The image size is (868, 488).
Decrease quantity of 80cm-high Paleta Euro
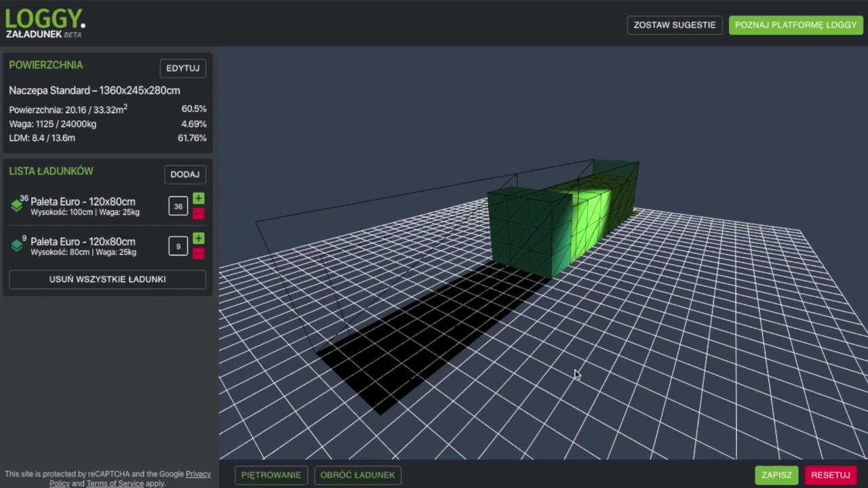coord(198,253)
